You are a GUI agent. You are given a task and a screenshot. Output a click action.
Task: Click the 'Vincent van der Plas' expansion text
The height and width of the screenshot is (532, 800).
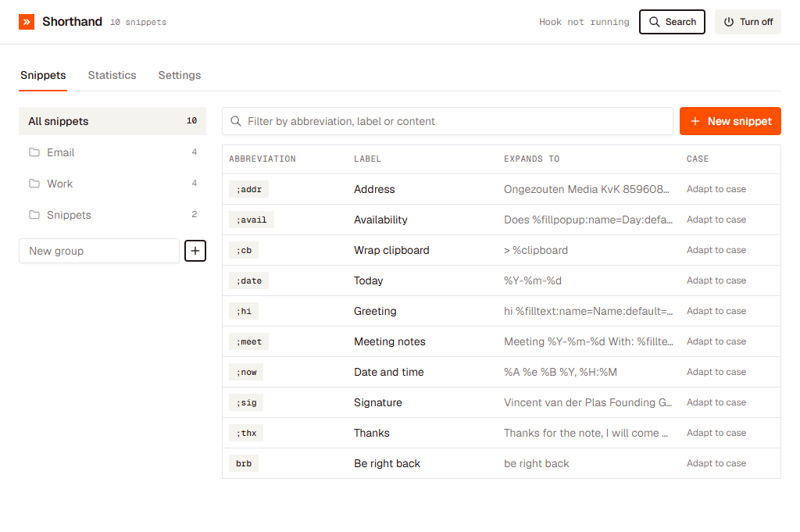pyautogui.click(x=588, y=403)
